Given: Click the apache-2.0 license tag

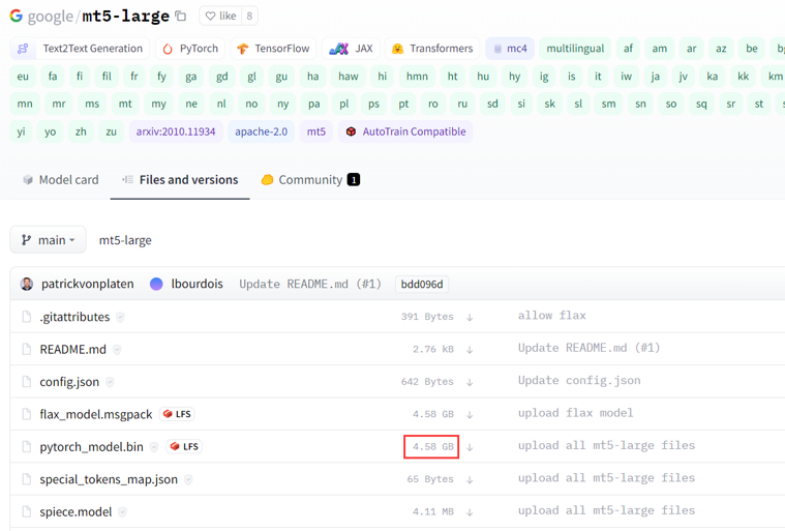Looking at the screenshot, I should click(261, 132).
